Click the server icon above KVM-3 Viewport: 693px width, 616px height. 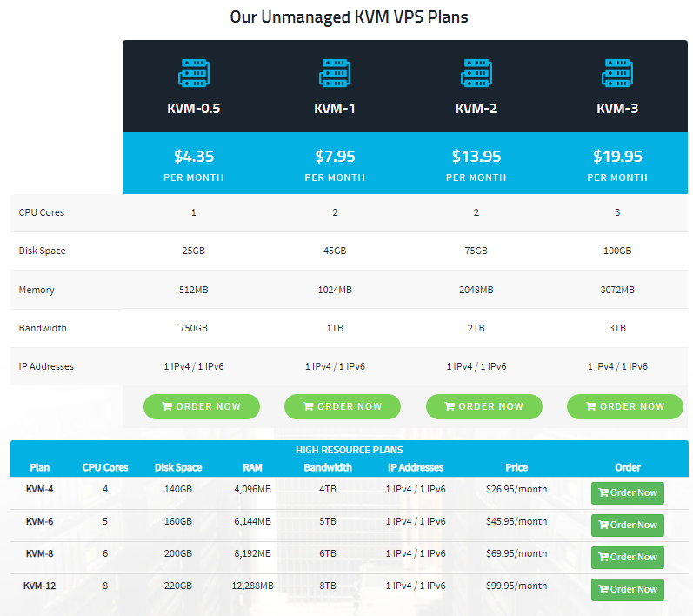(617, 73)
